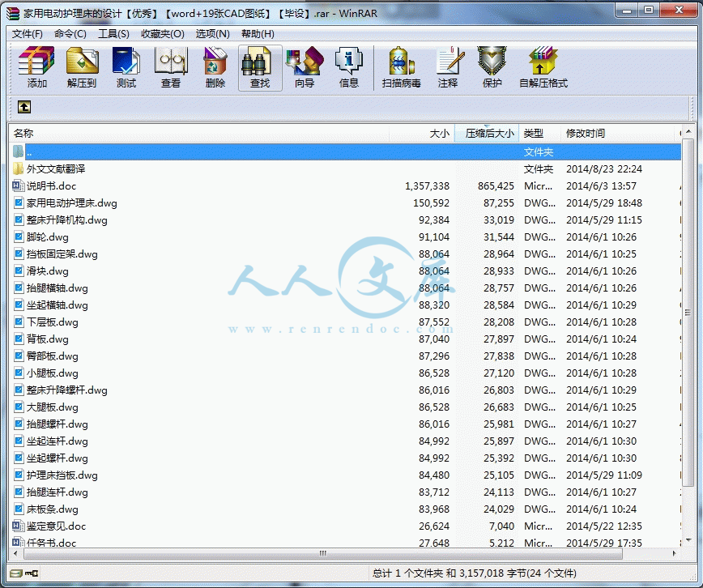The image size is (703, 588).
Task: Click the DWG icon of 床板条.dwg
Action: click(19, 509)
